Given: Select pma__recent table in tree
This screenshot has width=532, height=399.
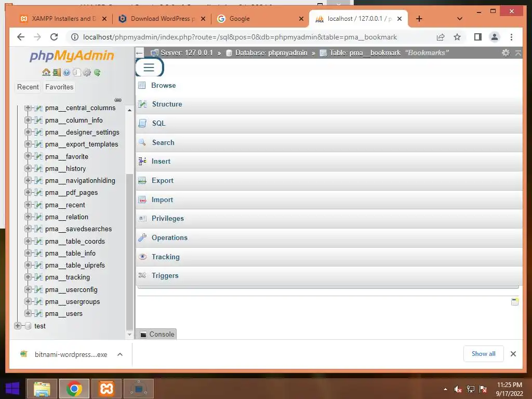Looking at the screenshot, I should [x=65, y=205].
